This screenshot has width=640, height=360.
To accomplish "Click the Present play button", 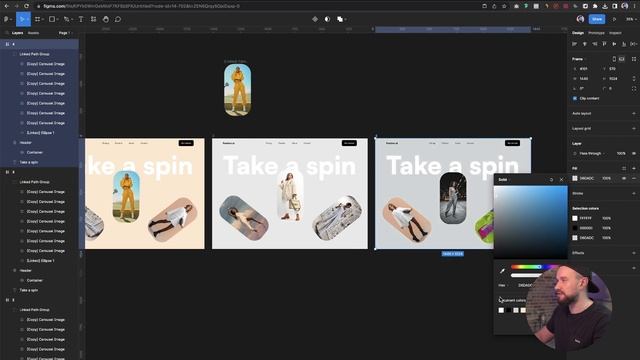I will (614, 19).
